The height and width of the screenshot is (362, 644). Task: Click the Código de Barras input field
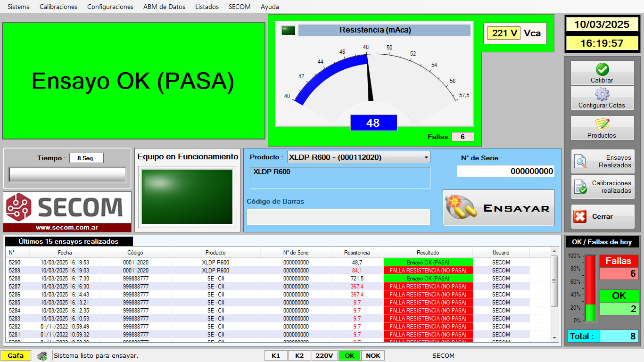coord(338,217)
